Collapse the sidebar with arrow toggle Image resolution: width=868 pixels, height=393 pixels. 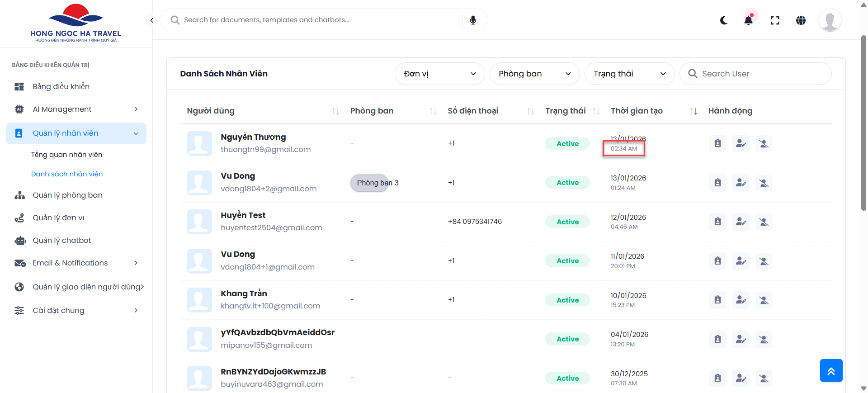[151, 20]
